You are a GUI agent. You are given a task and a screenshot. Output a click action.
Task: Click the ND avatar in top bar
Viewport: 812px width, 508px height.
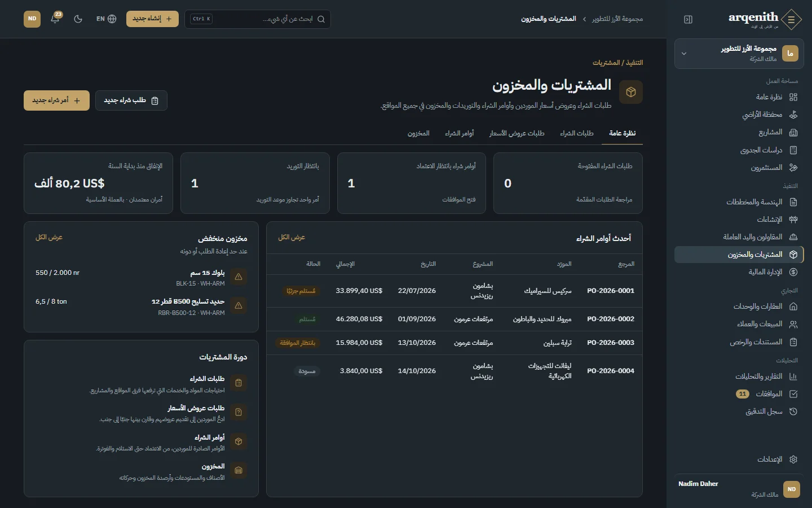[x=32, y=19]
